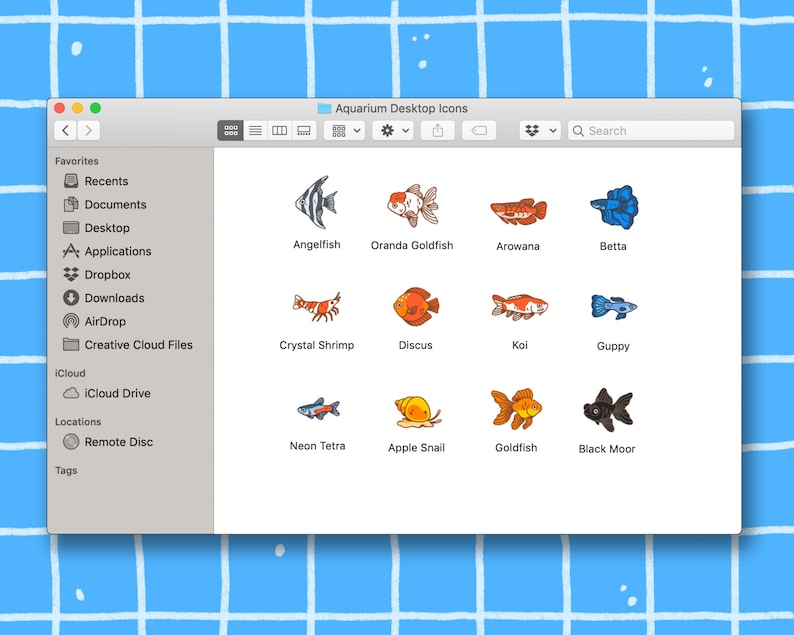Go forward with the forward arrow button
This screenshot has width=794, height=635.
(x=89, y=131)
